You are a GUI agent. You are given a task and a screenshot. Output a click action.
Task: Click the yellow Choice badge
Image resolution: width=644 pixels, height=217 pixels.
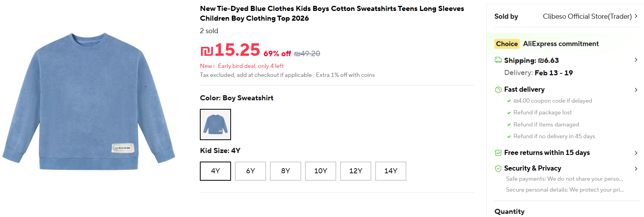(x=507, y=44)
